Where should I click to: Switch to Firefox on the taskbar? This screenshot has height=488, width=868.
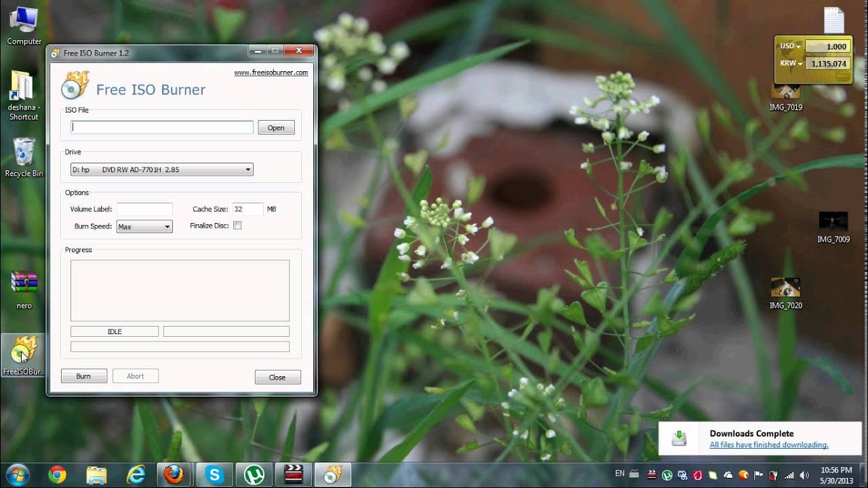point(174,475)
